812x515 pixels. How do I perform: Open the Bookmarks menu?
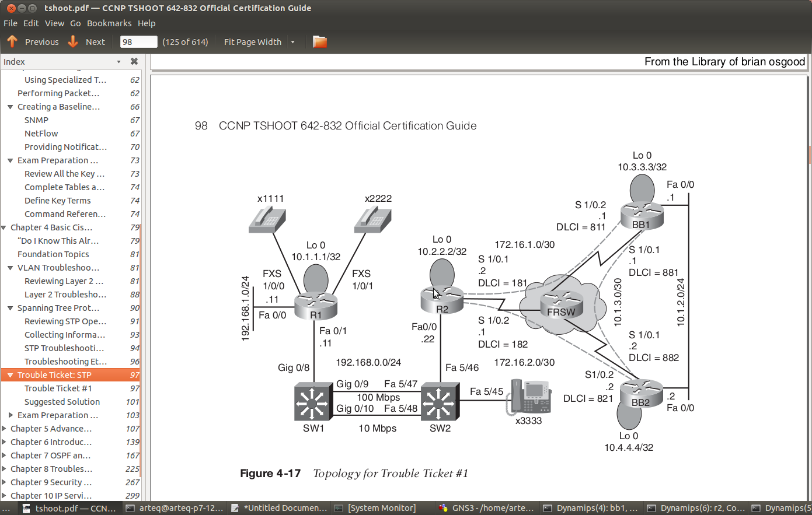109,23
